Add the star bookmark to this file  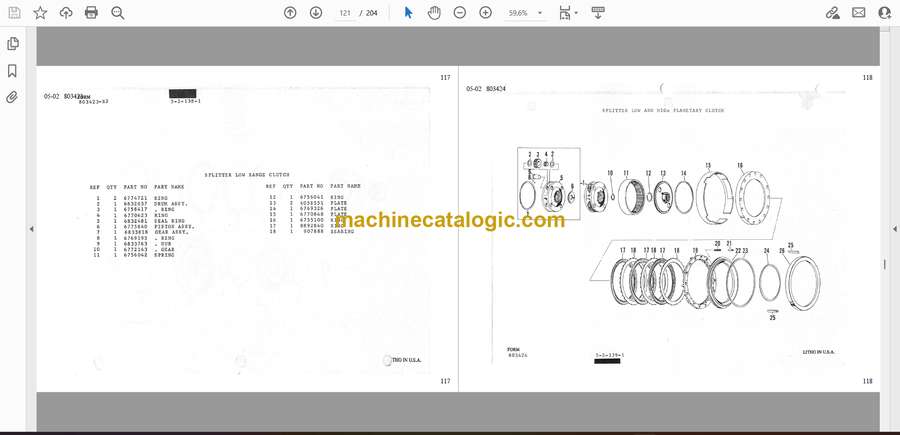[x=40, y=13]
